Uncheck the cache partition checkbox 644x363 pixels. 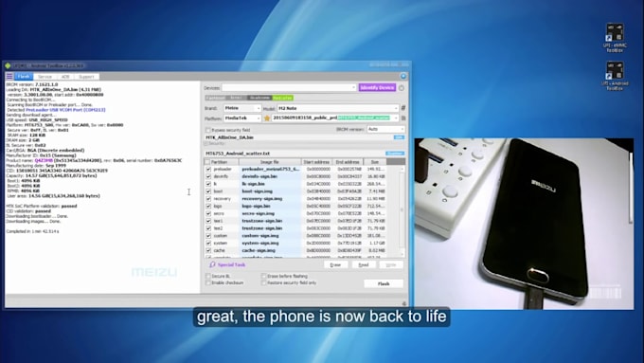[x=208, y=250]
